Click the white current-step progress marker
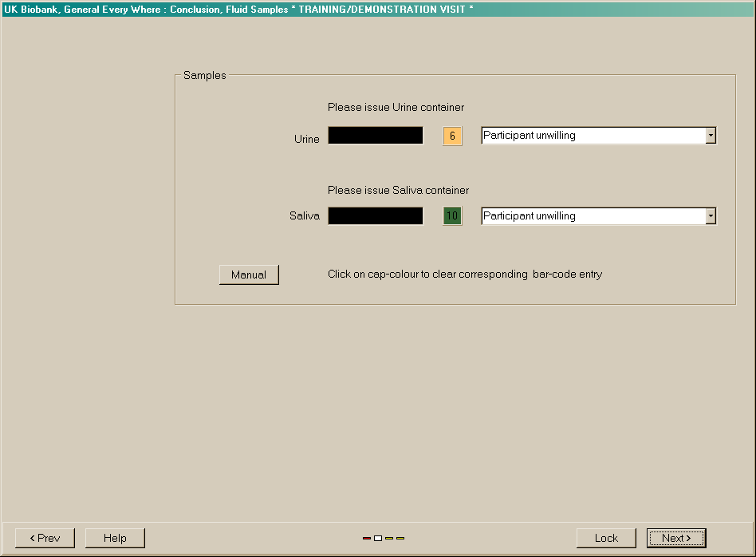Viewport: 756px width, 557px height. (x=378, y=539)
